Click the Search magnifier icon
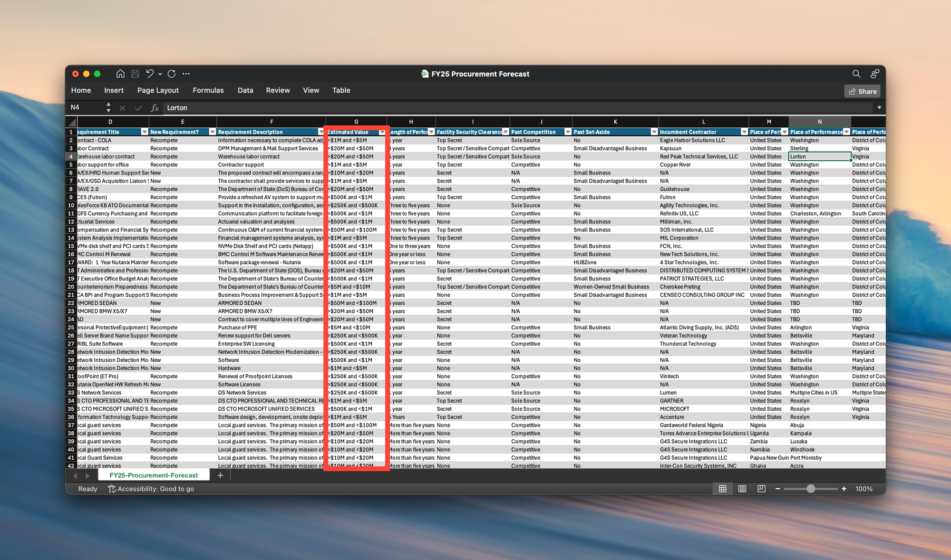This screenshot has width=951, height=560. coord(856,74)
